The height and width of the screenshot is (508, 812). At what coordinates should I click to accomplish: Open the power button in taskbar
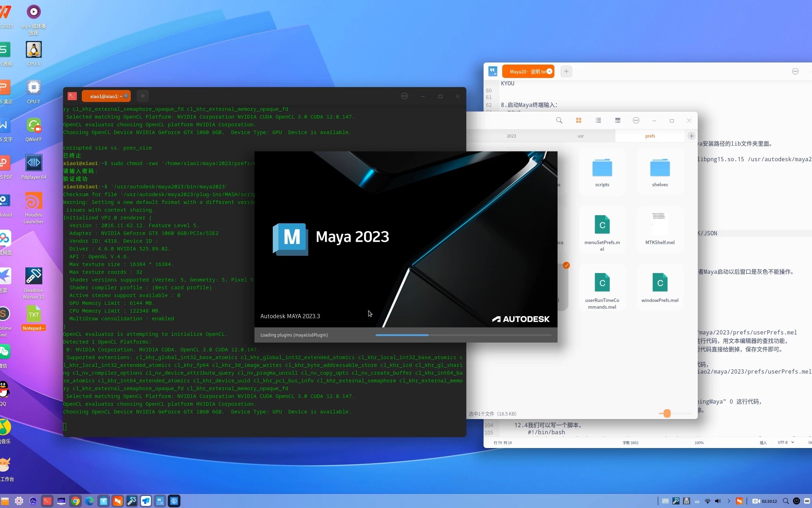click(796, 501)
